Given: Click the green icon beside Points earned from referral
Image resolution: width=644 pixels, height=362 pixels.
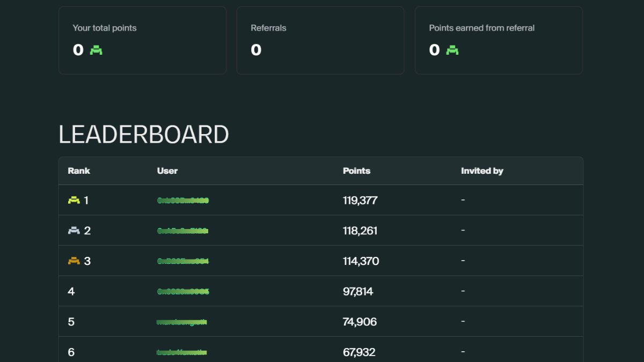Looking at the screenshot, I should (451, 50).
